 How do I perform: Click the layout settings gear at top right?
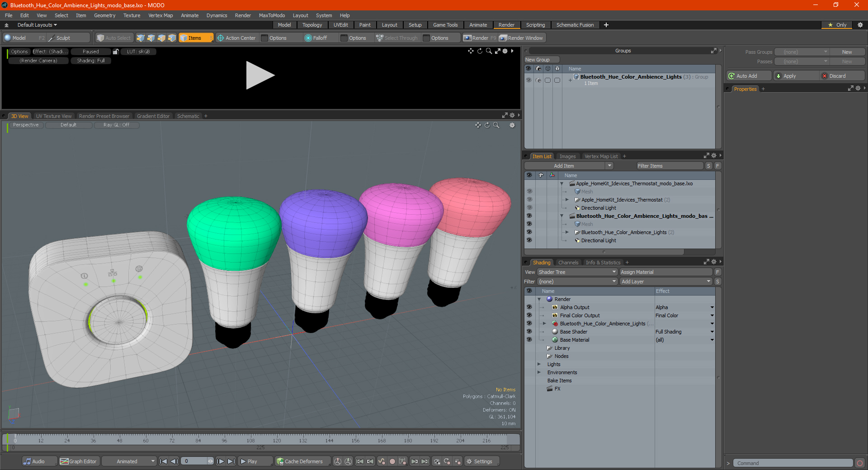[x=860, y=25]
